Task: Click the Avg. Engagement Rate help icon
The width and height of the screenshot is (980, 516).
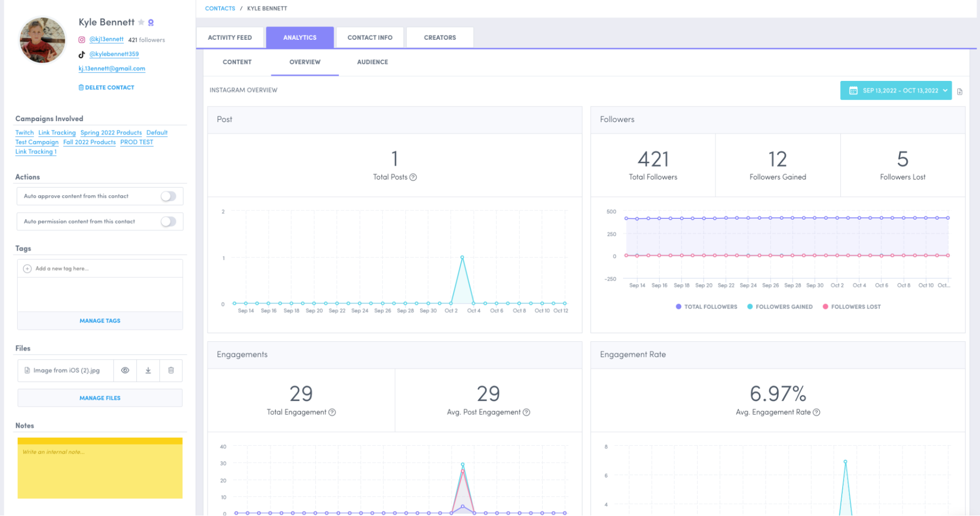Action: click(816, 412)
